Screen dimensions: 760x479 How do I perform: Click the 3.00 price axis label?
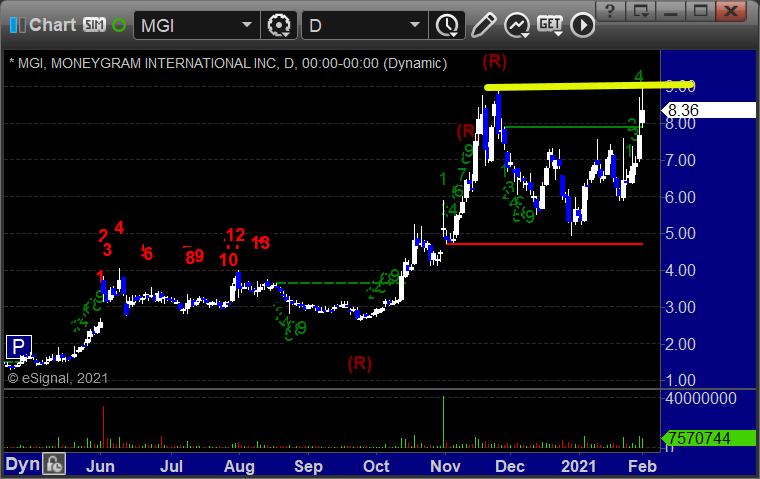click(x=681, y=307)
